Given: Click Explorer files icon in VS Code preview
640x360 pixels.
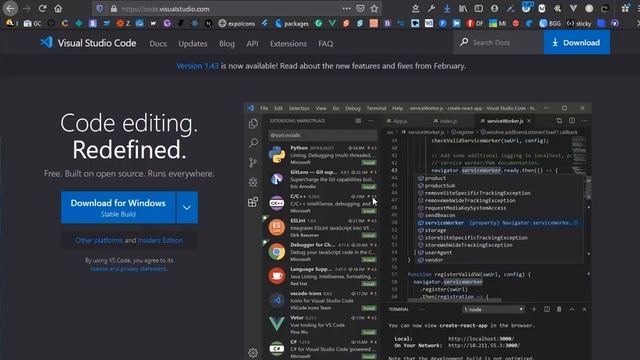Looking at the screenshot, I should pyautogui.click(x=253, y=124).
